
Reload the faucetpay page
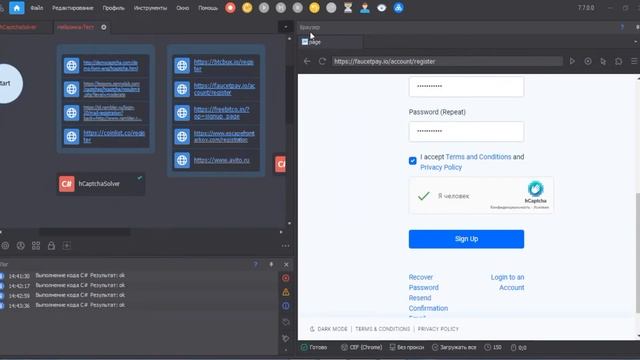pyautogui.click(x=322, y=61)
